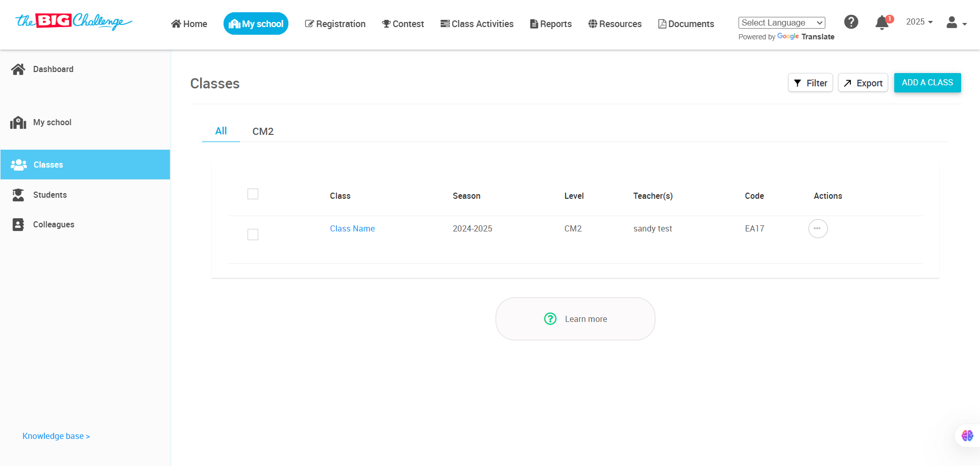Image resolution: width=980 pixels, height=466 pixels.
Task: Click the Google Translate link
Action: click(x=806, y=37)
